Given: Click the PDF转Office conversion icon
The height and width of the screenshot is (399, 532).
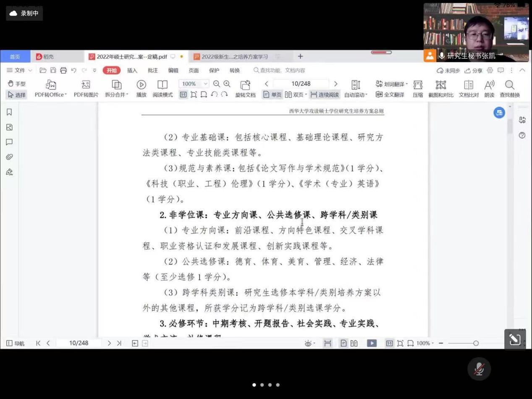Looking at the screenshot, I should click(x=51, y=85).
